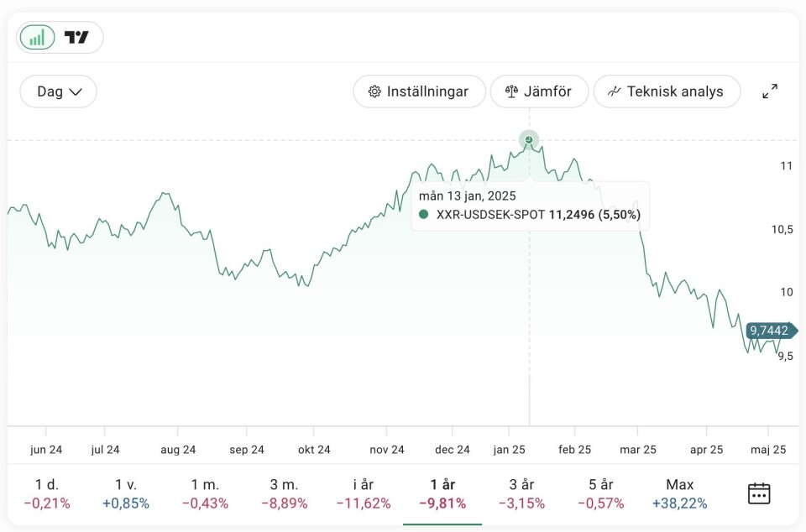The image size is (806, 532).
Task: Open Teknisk analys view
Action: pyautogui.click(x=667, y=91)
